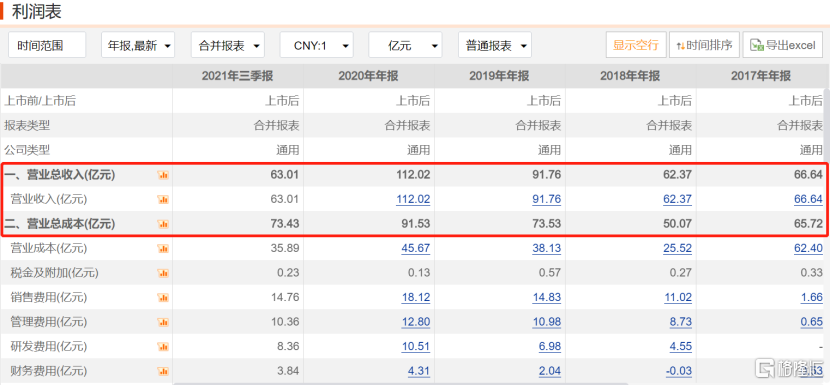Open 2020 管理费用 value 12.80 link
830x385 pixels.
[x=416, y=322]
